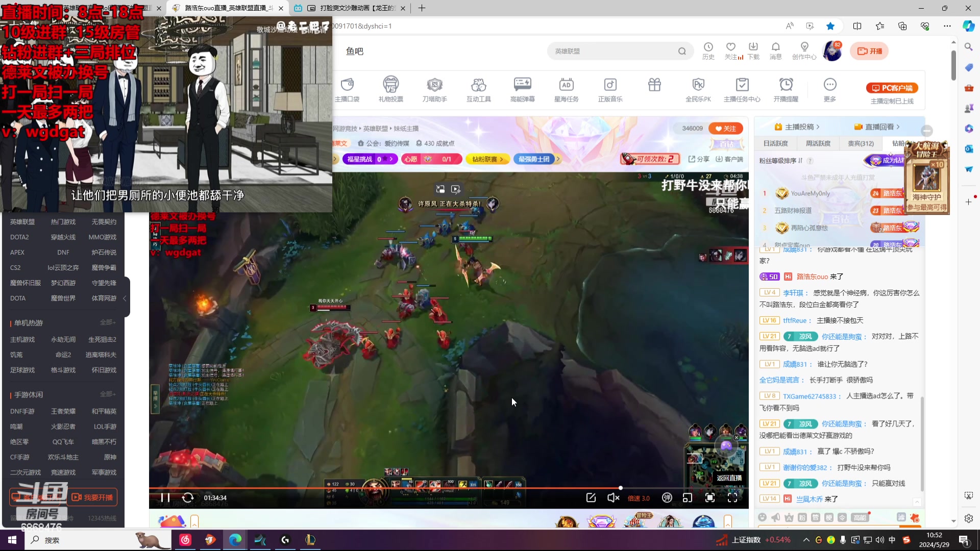Enable picture-in-picture mini player
This screenshot has height=551, width=980.
click(x=688, y=497)
